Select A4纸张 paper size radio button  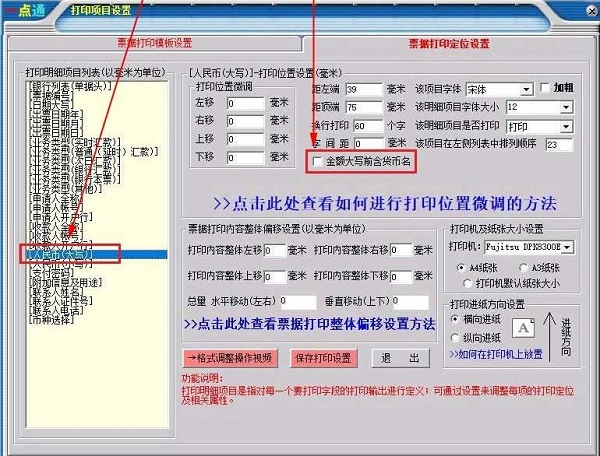[x=459, y=268]
